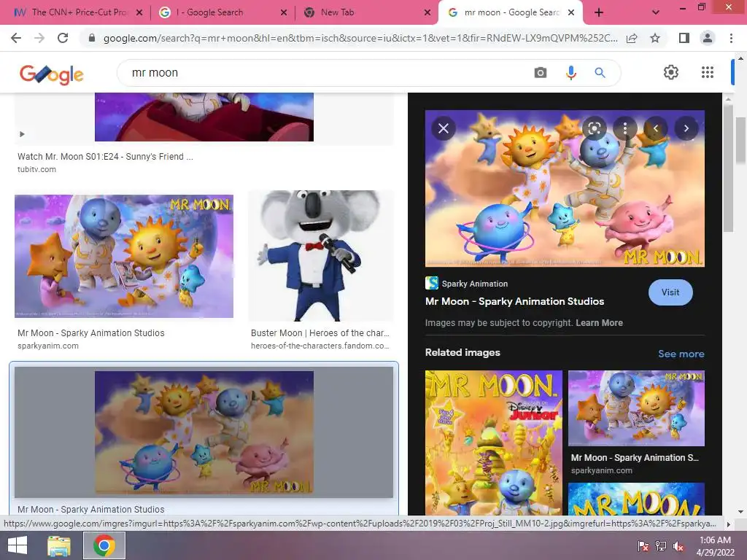Open the Mr Moon - Sparky Animation Studios title link
The image size is (747, 560).
514,301
